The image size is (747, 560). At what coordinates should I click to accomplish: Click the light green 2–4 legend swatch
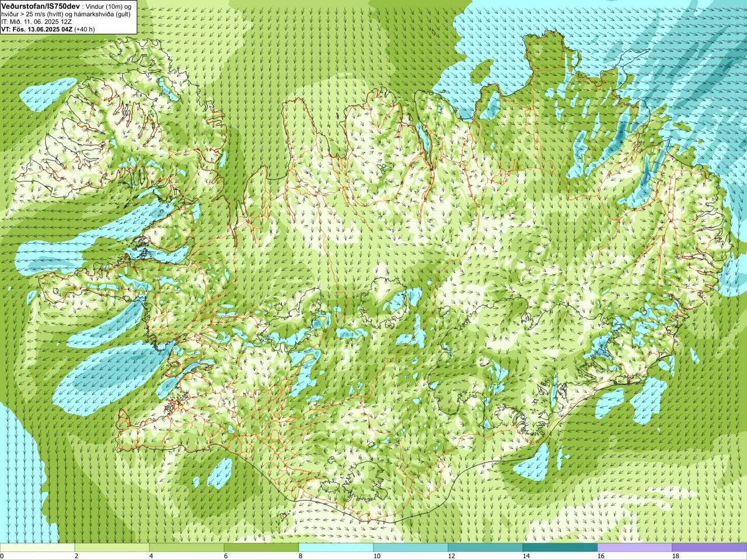click(112, 548)
